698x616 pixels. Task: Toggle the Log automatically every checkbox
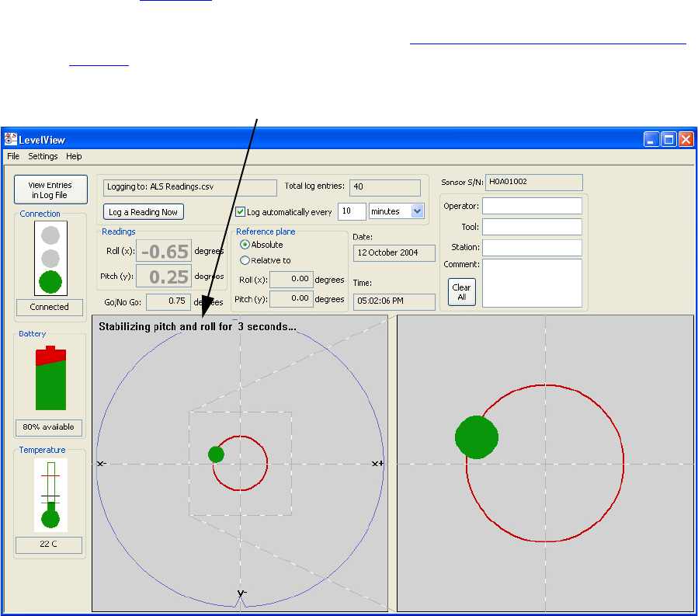click(x=241, y=212)
